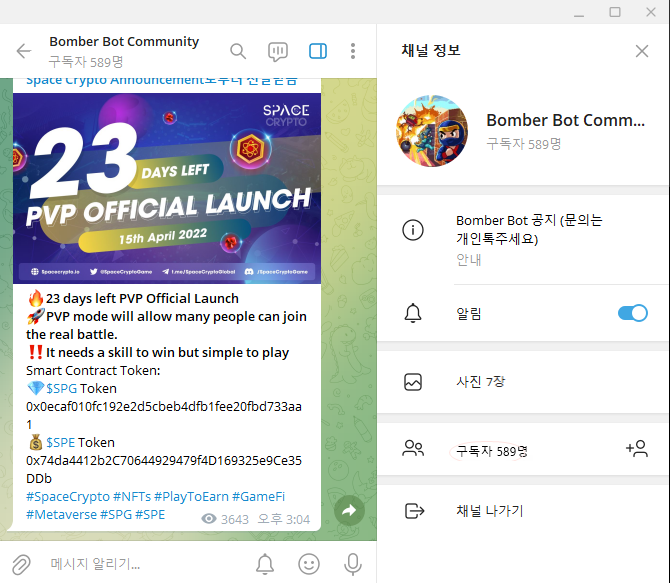Image resolution: width=670 pixels, height=583 pixels.
Task: Click the members icon beside 구독자 589명
Action: (413, 448)
